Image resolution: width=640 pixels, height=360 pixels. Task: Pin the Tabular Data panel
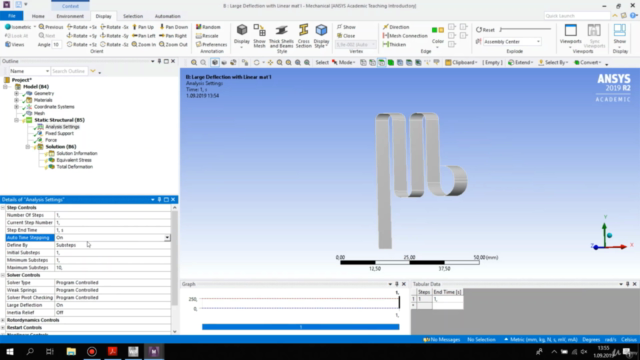628,284
